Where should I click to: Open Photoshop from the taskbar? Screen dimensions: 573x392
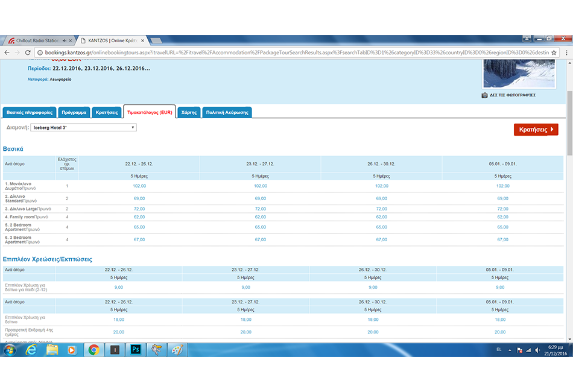point(136,349)
